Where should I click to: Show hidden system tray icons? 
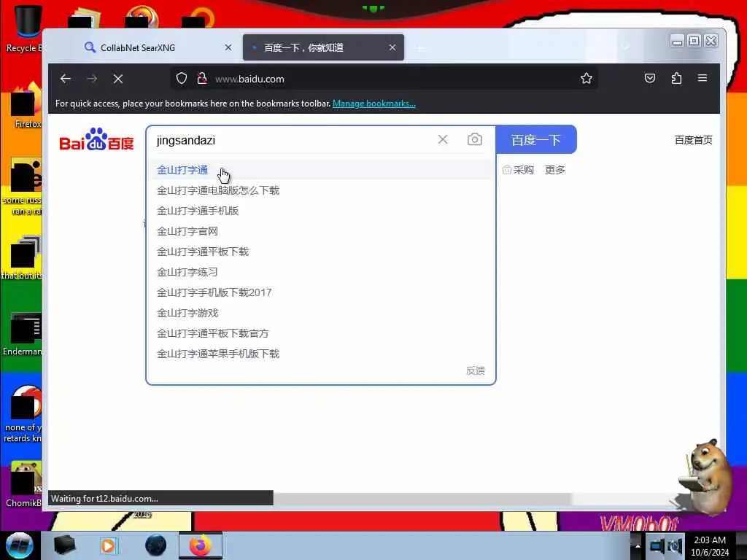click(x=638, y=546)
